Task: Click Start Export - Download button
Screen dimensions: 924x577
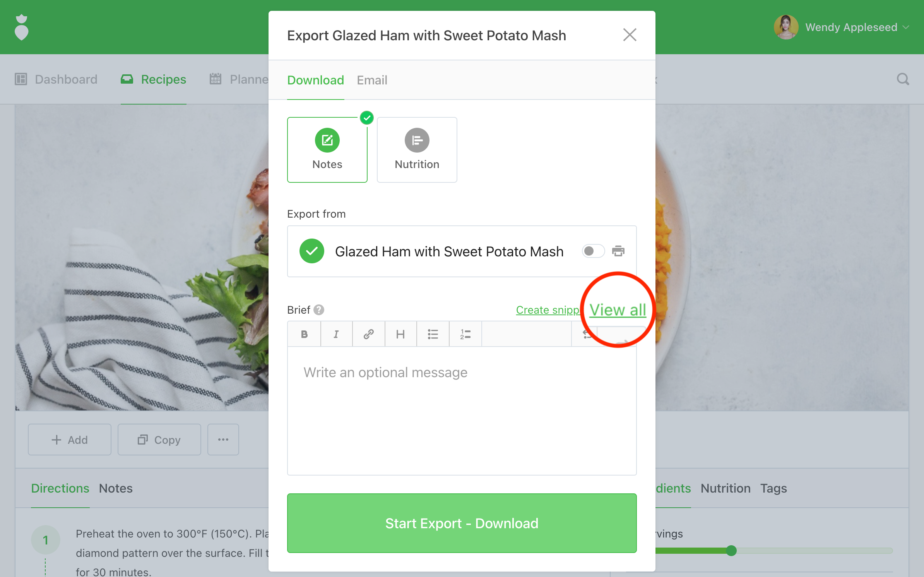Action: [462, 523]
